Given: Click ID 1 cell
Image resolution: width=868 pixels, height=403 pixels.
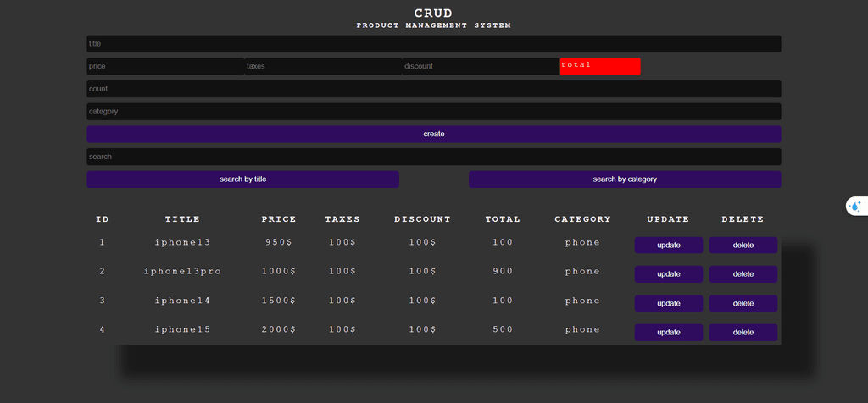Looking at the screenshot, I should 103,242.
